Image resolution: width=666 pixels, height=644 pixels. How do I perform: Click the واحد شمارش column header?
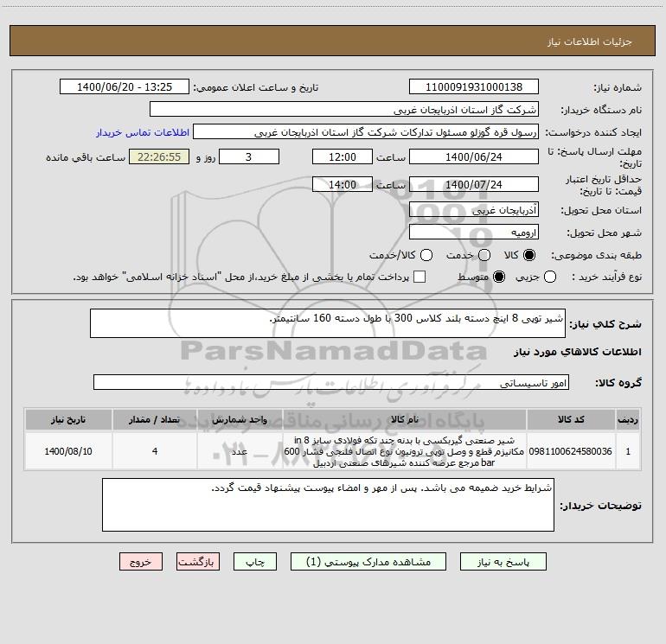[240, 419]
